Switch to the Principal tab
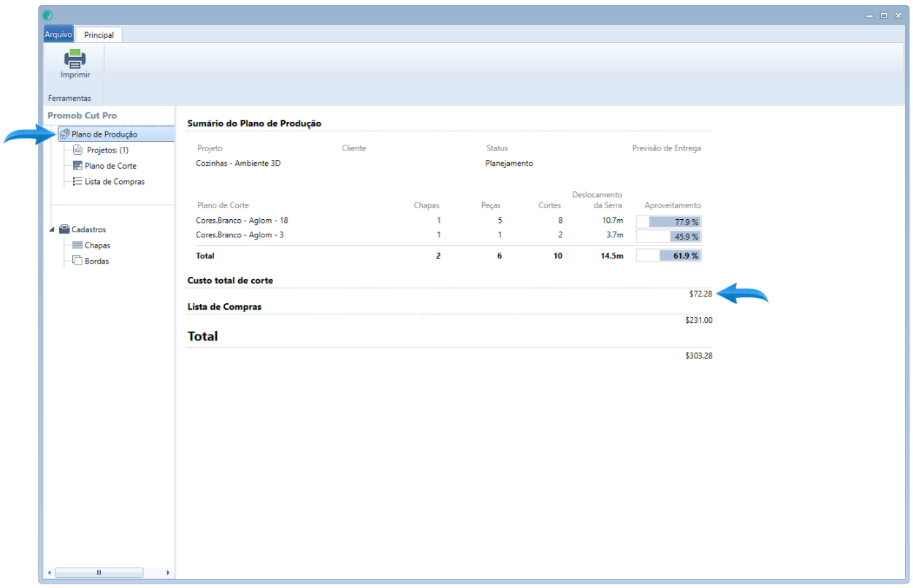The width and height of the screenshot is (913, 588). [x=99, y=34]
